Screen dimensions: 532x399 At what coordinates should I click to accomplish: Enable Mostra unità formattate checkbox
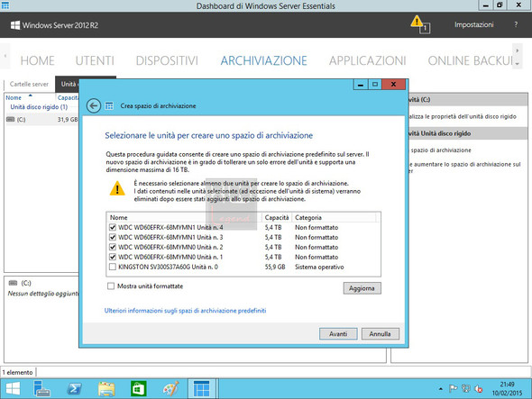[111, 286]
